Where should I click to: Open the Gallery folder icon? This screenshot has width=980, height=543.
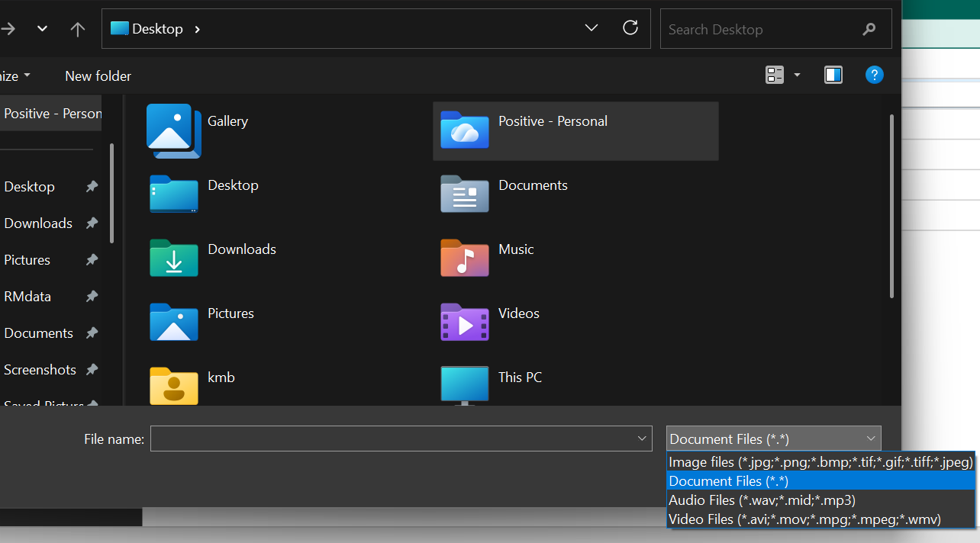point(173,130)
